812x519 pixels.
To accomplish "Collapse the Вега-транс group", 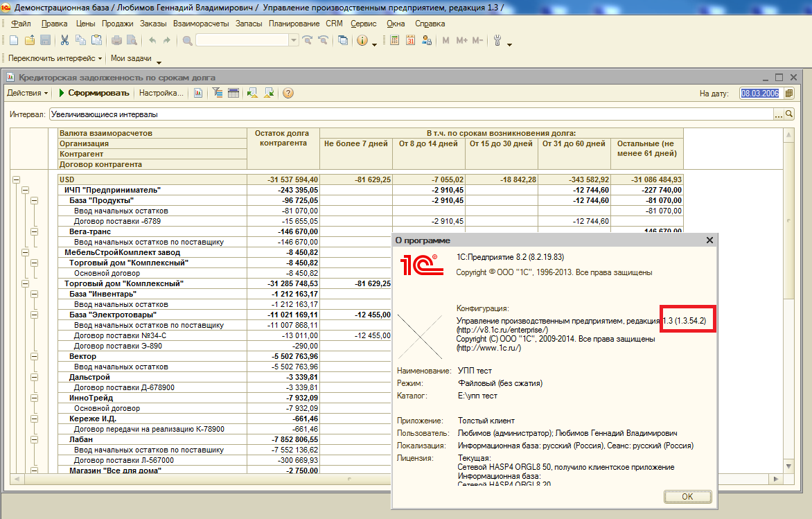I will coord(34,231).
